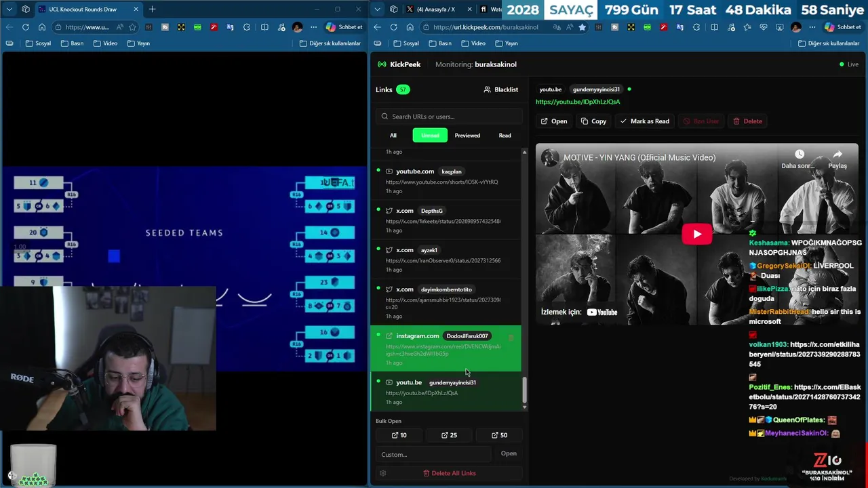The width and height of the screenshot is (868, 488).
Task: Select the Unread filter tab
Action: [x=430, y=136]
